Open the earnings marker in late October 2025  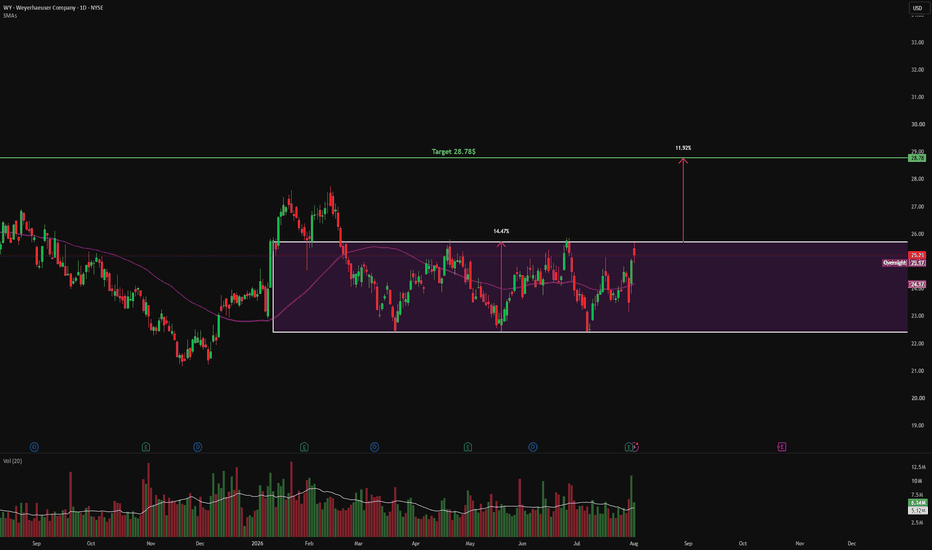point(146,447)
